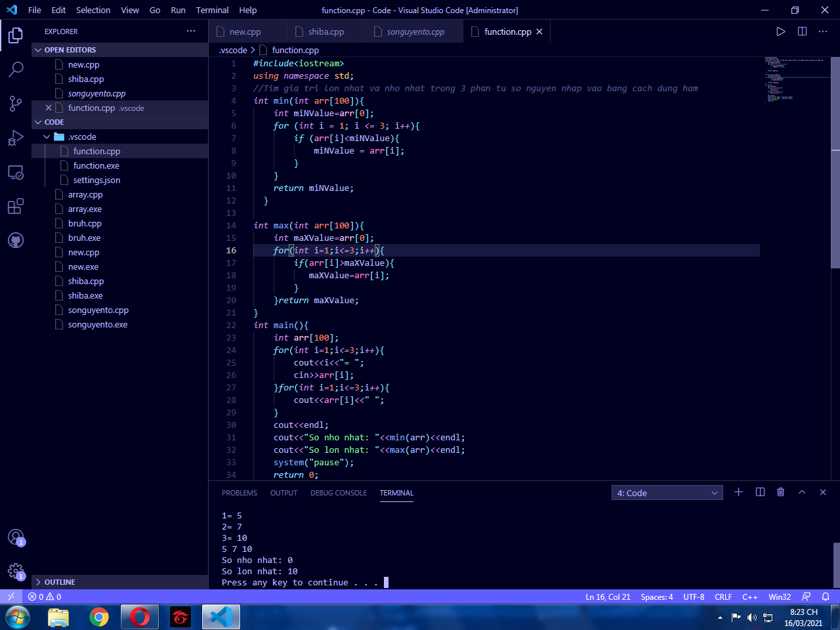
Task: Close the terminal panel
Action: [x=823, y=492]
